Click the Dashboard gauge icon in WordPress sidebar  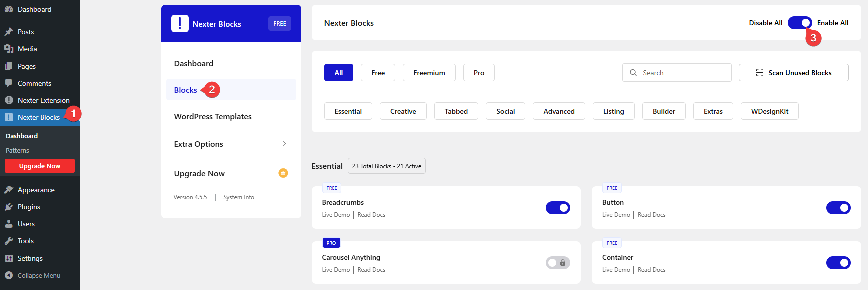point(9,9)
